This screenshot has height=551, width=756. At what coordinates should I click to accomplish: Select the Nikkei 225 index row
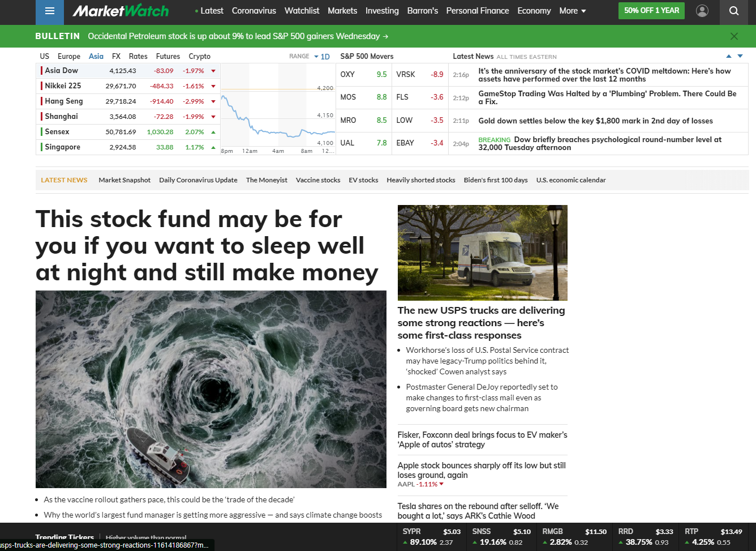point(128,86)
